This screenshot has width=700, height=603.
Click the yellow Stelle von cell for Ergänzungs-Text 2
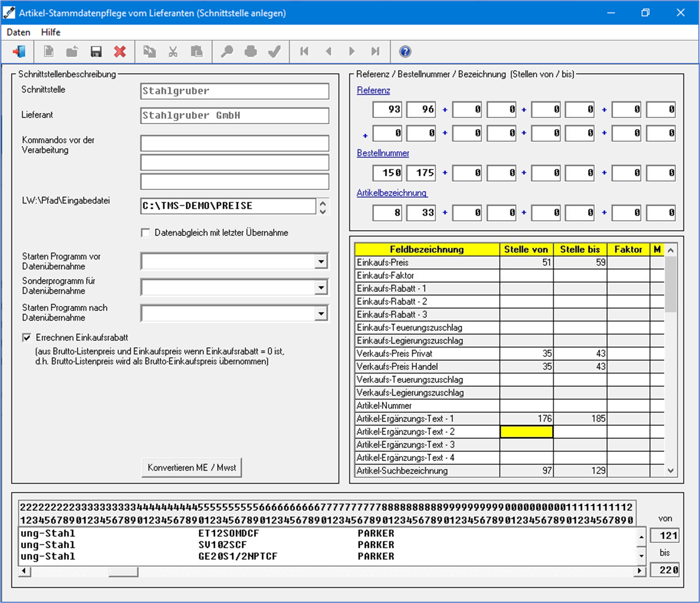(x=526, y=432)
